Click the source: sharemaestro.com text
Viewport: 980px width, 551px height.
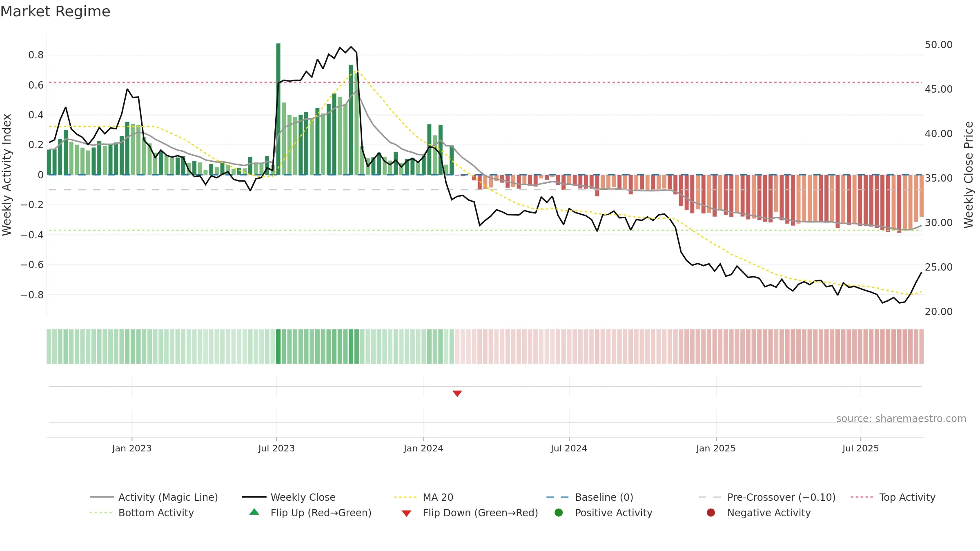click(901, 418)
